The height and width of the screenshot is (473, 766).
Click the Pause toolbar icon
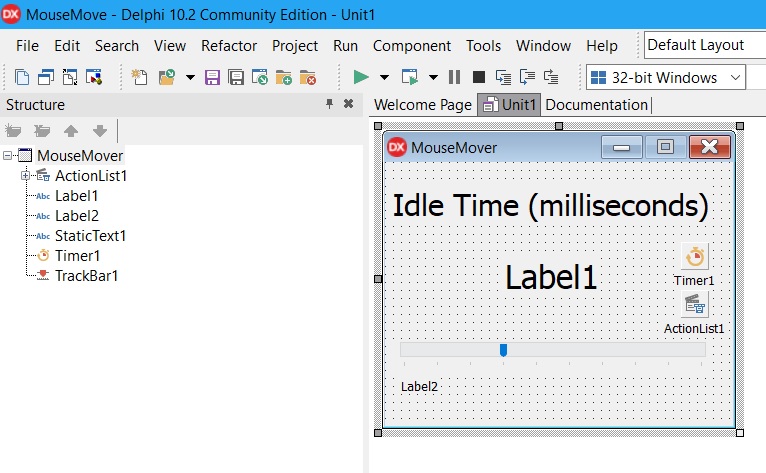point(454,77)
